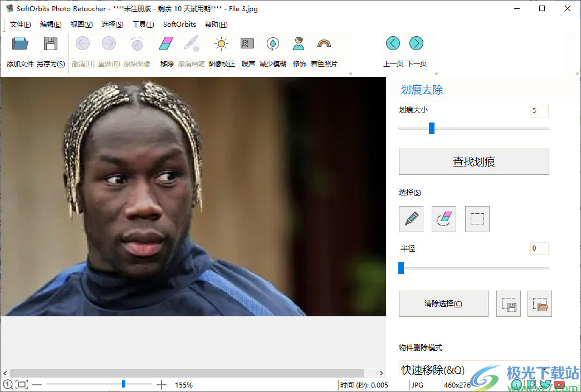Click the 移除 (Remove) toolbar icon
The width and height of the screenshot is (581, 392).
pos(166,43)
